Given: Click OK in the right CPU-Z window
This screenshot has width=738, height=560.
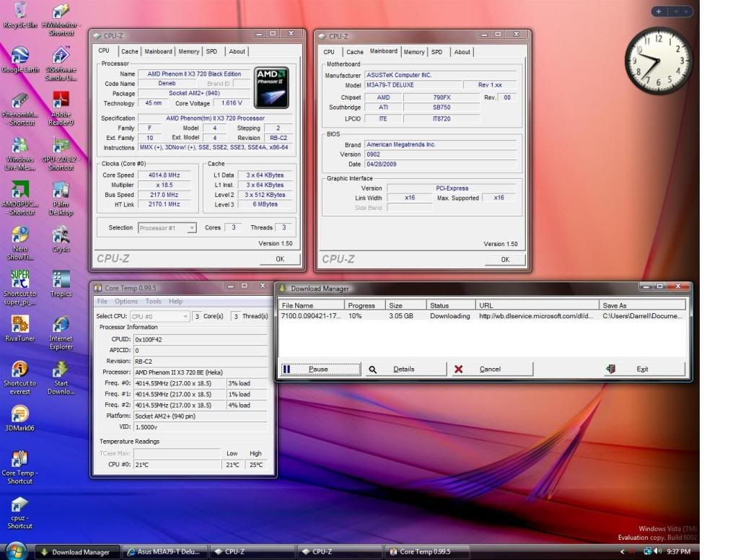Looking at the screenshot, I should pyautogui.click(x=505, y=260).
